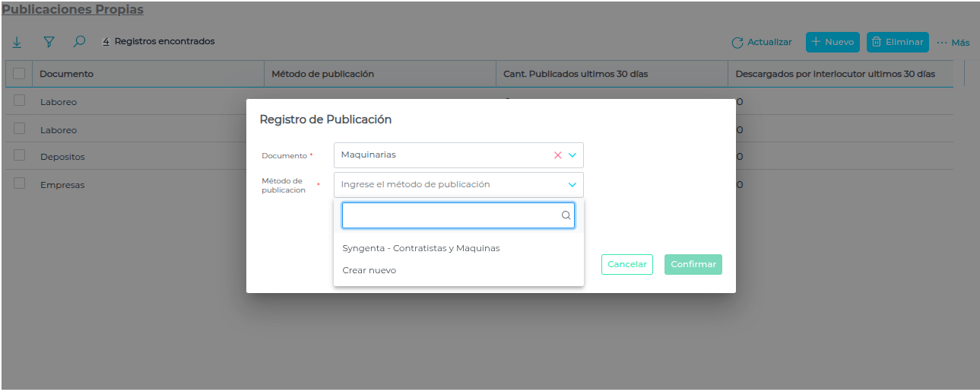Screen dimensions: 980x392
Task: Expand the Documento dropdown chevron
Action: point(572,155)
